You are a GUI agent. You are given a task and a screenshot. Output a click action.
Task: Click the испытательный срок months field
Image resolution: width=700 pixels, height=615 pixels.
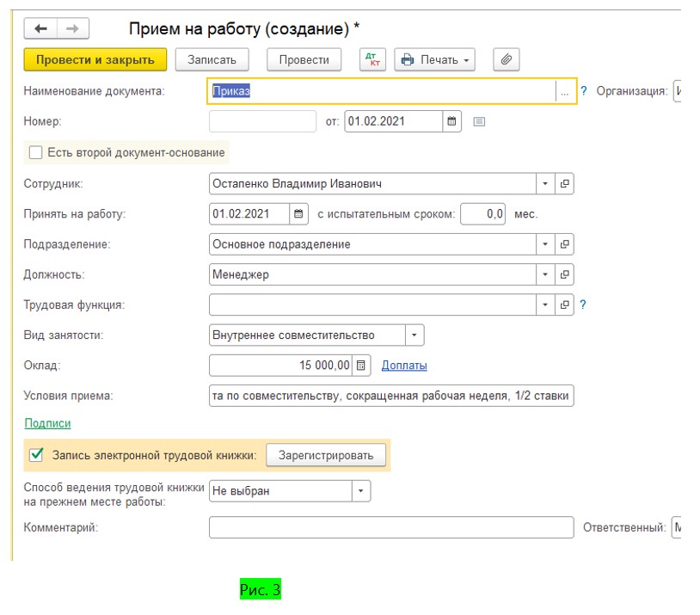[x=482, y=214]
